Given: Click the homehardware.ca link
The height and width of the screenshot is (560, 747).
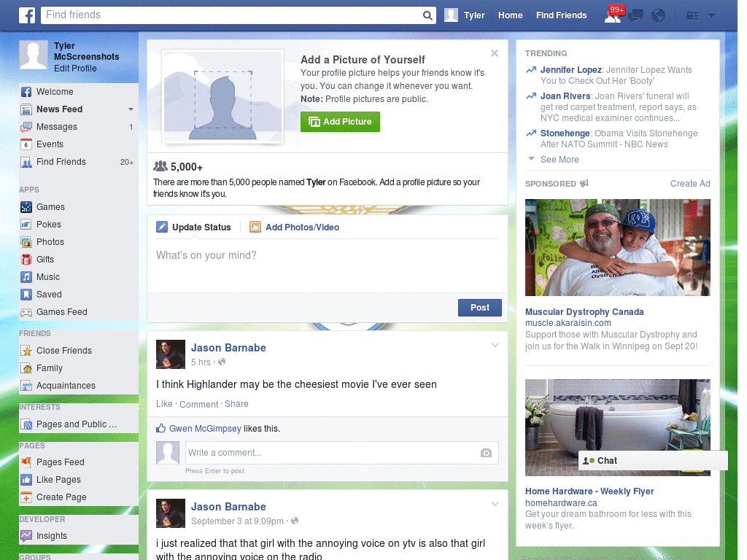Looking at the screenshot, I should (561, 503).
